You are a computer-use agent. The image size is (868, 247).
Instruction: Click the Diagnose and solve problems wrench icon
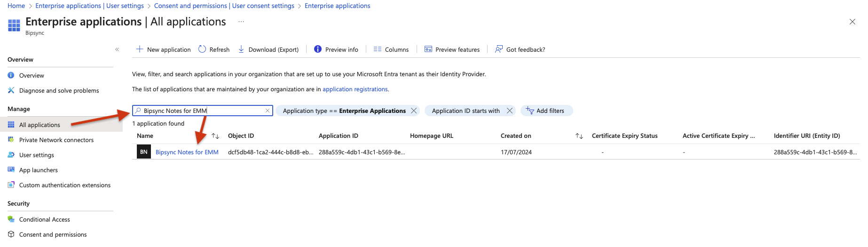(11, 90)
